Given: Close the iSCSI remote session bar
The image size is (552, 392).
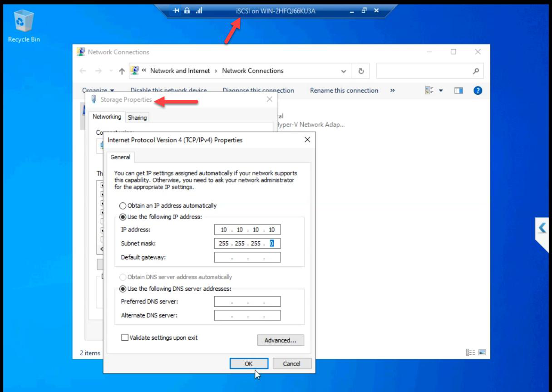Looking at the screenshot, I should tap(376, 10).
